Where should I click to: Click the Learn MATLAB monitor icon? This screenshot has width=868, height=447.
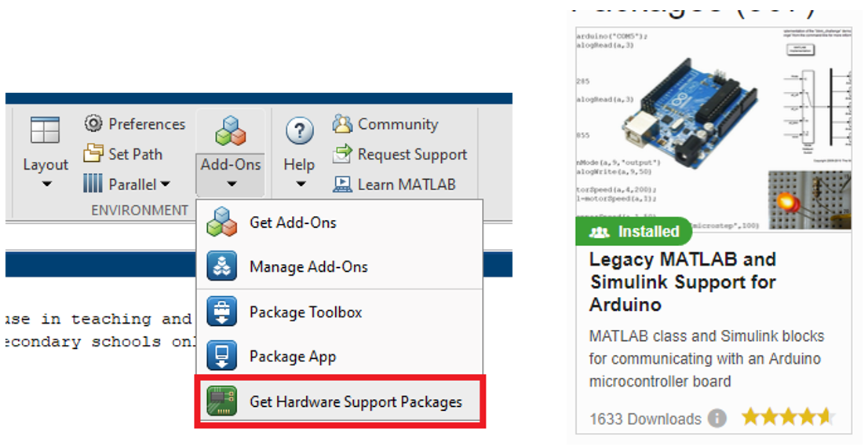342,184
